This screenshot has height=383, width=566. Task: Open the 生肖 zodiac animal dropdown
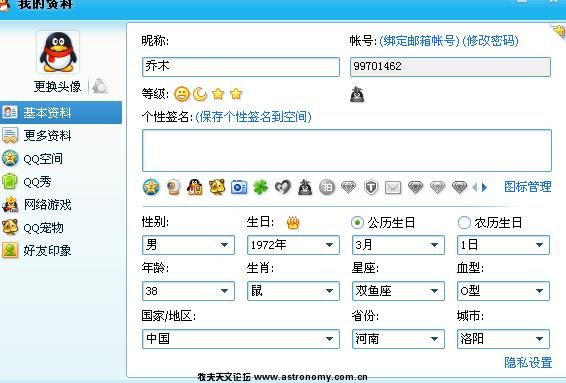pos(293,291)
